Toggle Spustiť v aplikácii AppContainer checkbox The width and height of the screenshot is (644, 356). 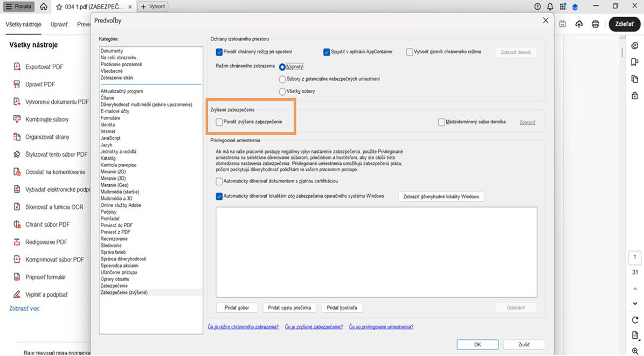point(327,52)
